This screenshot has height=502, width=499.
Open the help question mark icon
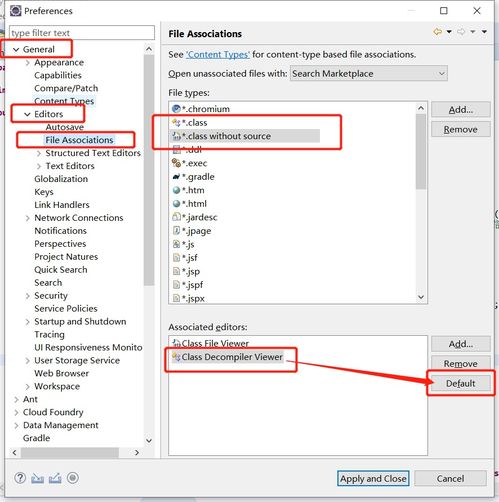(x=20, y=478)
